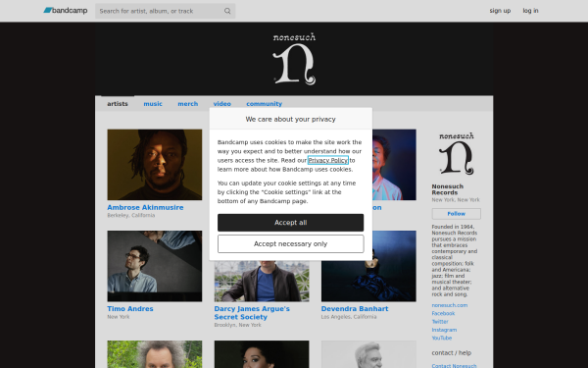The width and height of the screenshot is (588, 368).
Task: Click the Contact Nonesuch link
Action: pos(454,365)
